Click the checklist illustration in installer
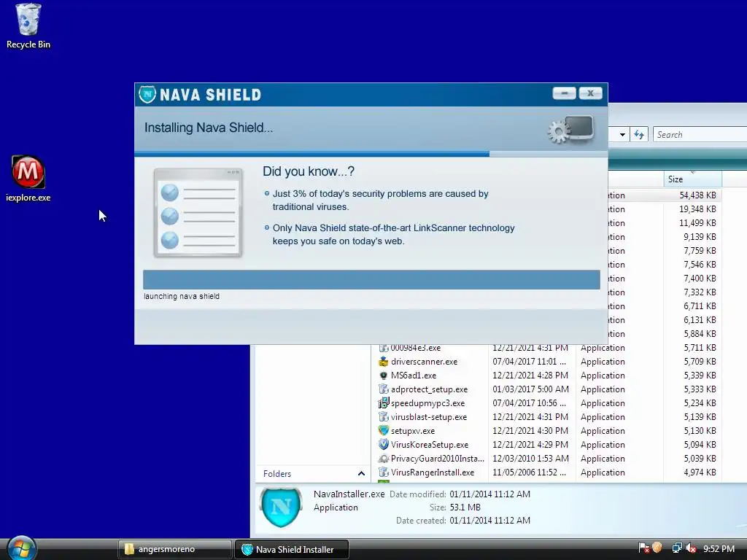 (x=198, y=212)
